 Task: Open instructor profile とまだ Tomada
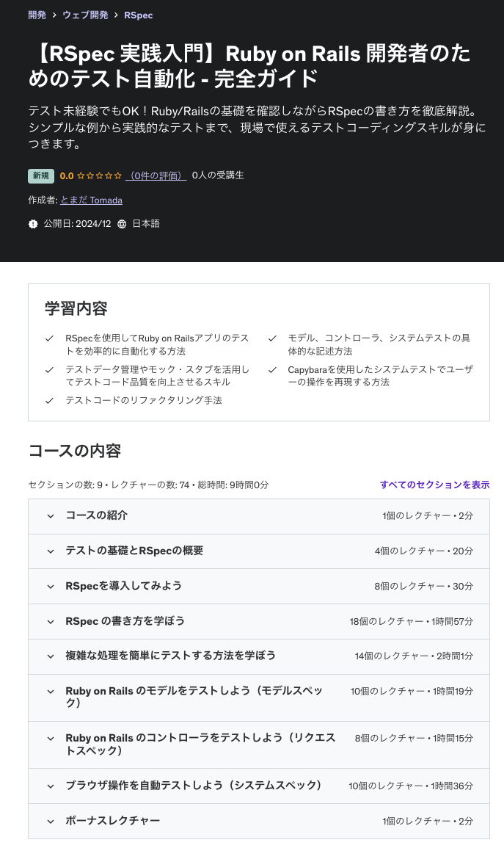pyautogui.click(x=91, y=200)
